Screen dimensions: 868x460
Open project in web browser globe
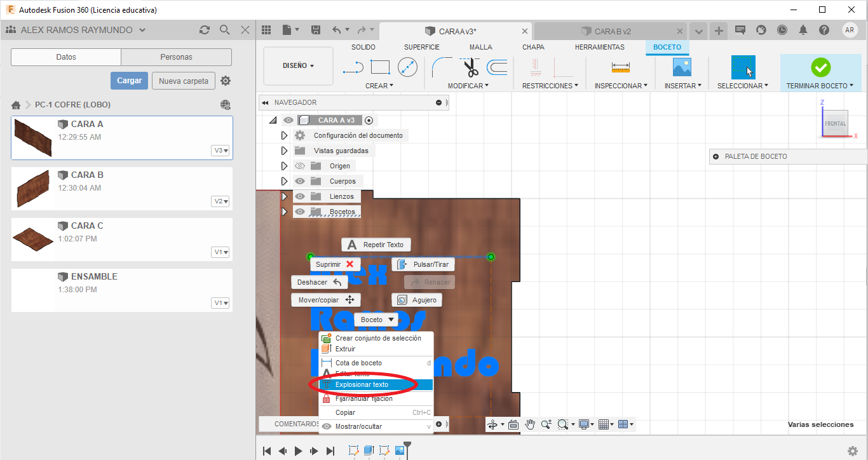(x=226, y=105)
